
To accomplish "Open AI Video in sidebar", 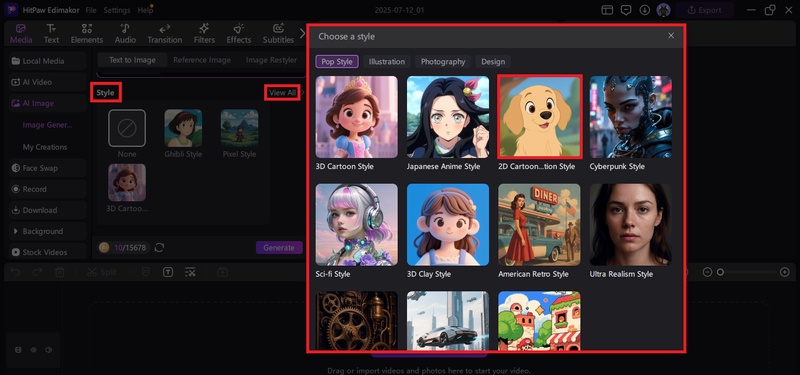I will (x=47, y=82).
